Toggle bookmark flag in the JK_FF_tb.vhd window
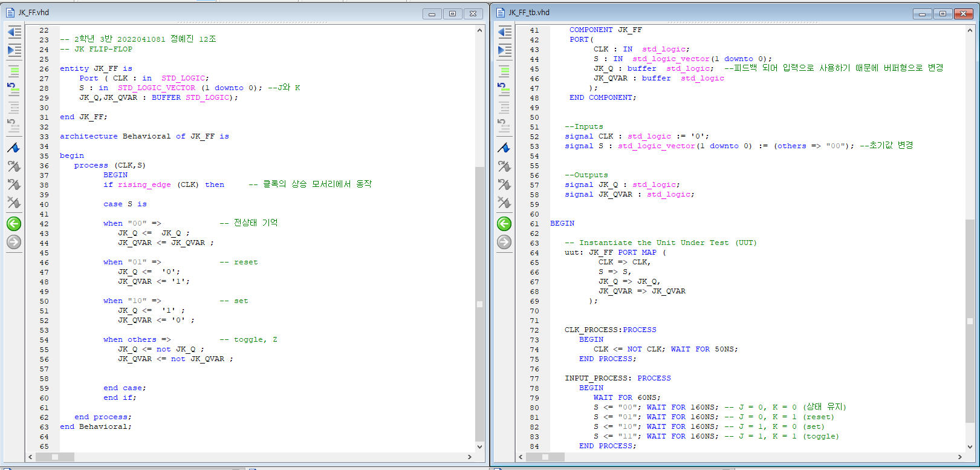The width and height of the screenshot is (980, 470). pos(504,148)
